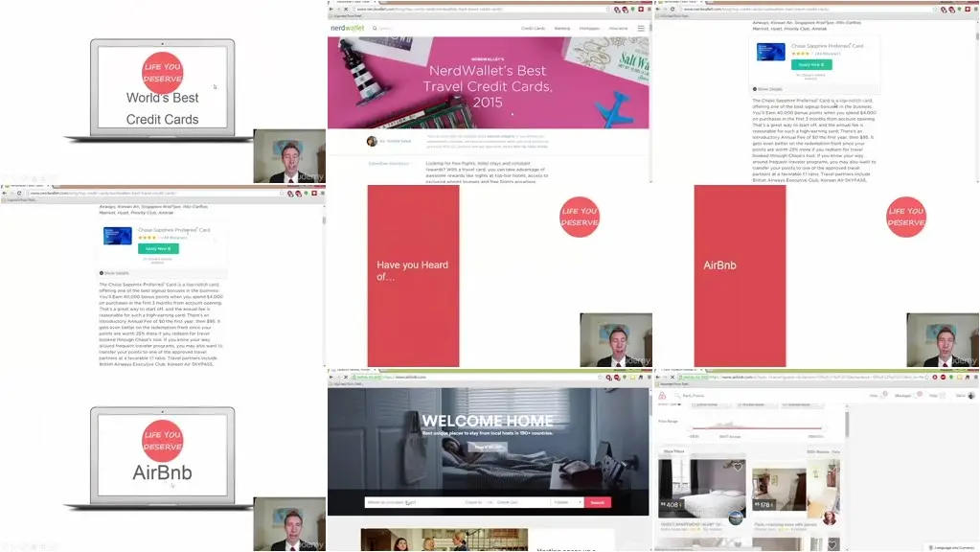Open the Credit Cards menu on NerdWallet
Screen dimensions: 980x552
(x=534, y=28)
